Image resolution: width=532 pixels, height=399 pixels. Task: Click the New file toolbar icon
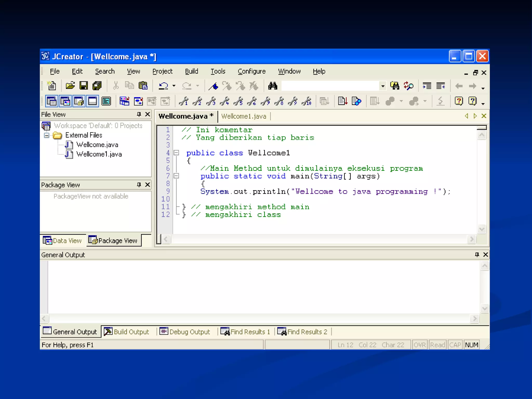51,86
